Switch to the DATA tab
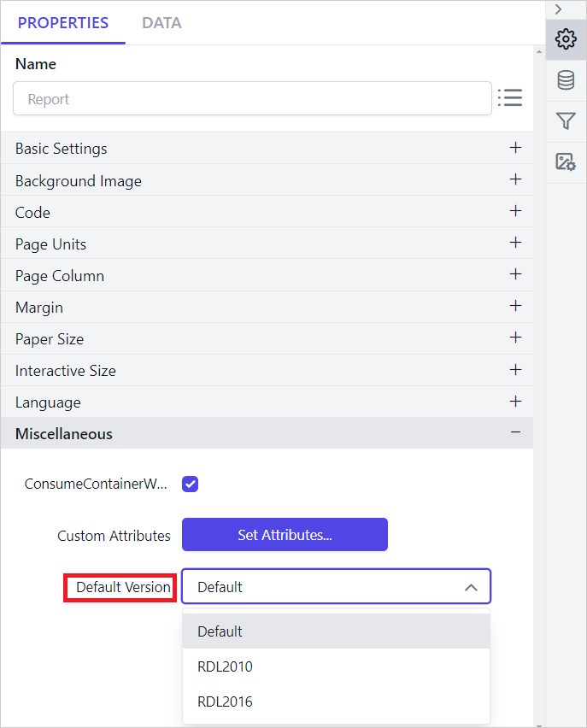 click(x=161, y=22)
